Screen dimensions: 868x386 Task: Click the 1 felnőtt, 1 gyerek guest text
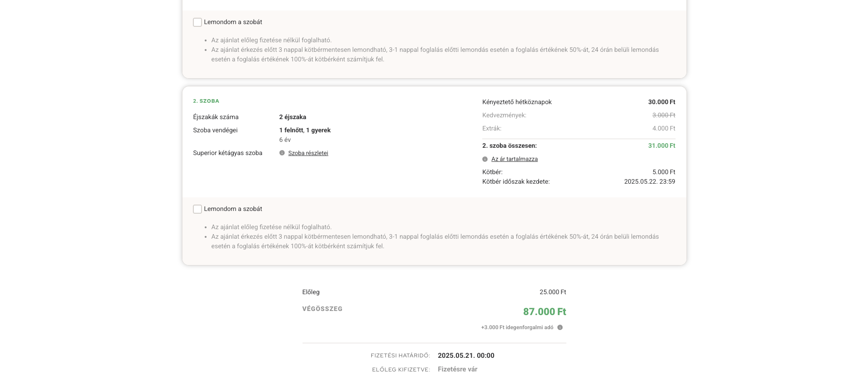coord(305,130)
